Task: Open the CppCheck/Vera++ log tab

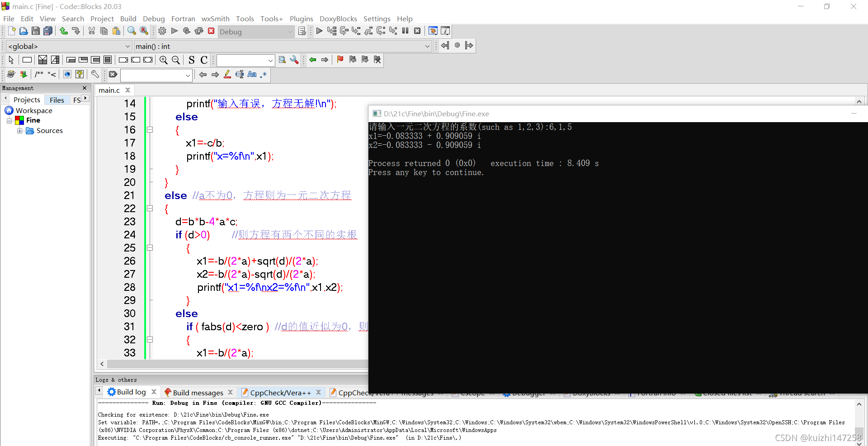Action: click(280, 393)
